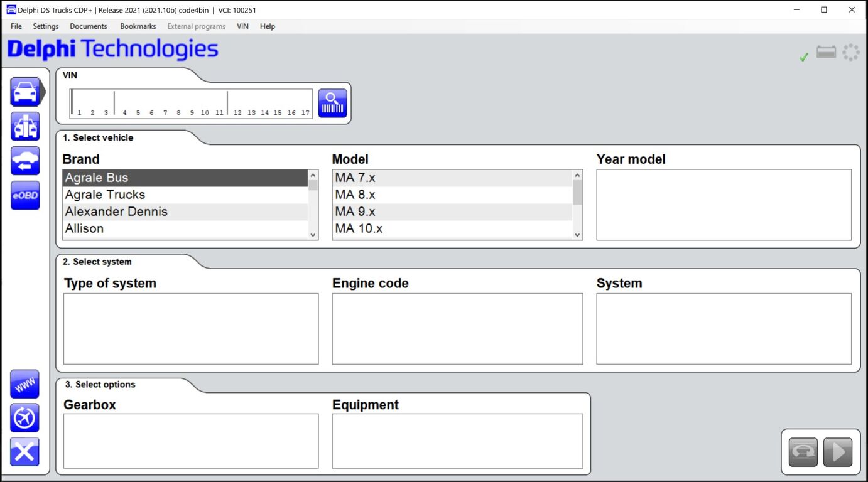Open the eOBD function
The image size is (868, 482).
click(x=25, y=195)
